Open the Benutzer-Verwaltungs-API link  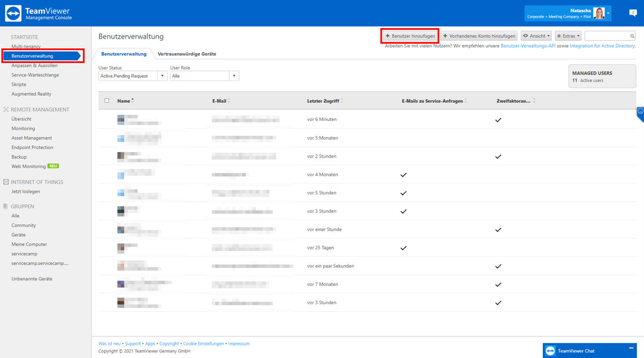(528, 46)
